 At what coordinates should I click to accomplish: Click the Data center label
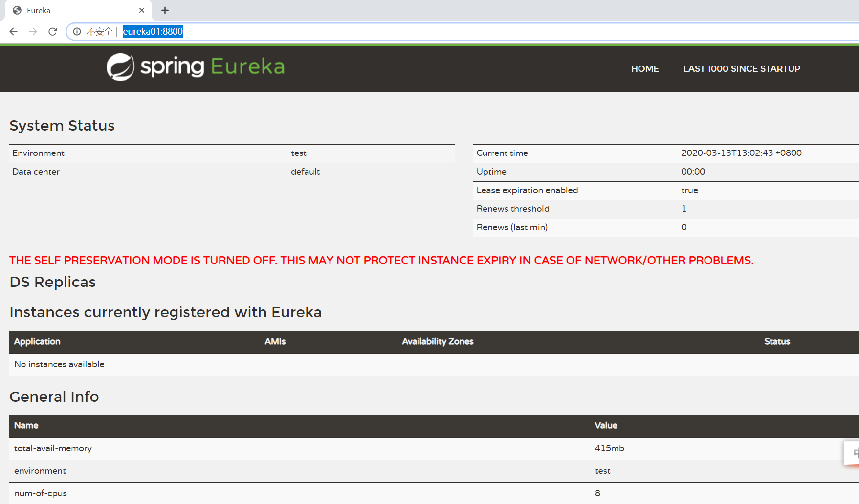click(x=36, y=172)
